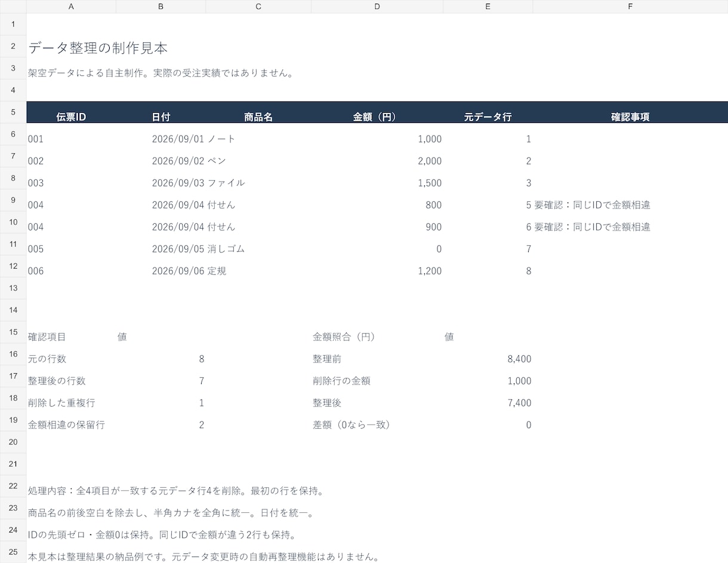Image resolution: width=728 pixels, height=563 pixels.
Task: Select column E header
Action: coord(488,7)
